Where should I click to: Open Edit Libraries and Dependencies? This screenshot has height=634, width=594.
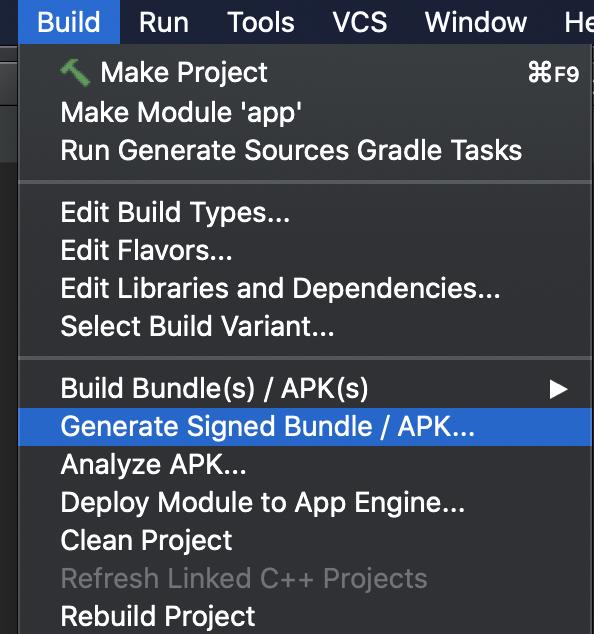tap(305, 288)
